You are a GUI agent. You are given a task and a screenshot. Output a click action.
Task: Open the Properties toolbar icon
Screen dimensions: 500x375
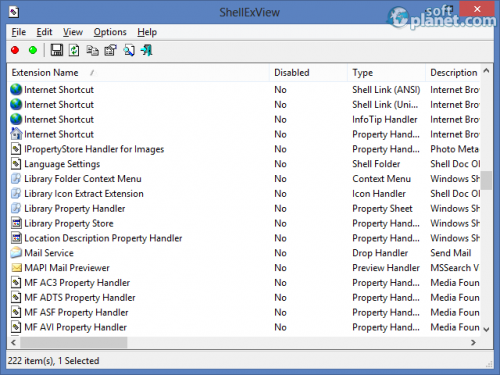point(110,50)
